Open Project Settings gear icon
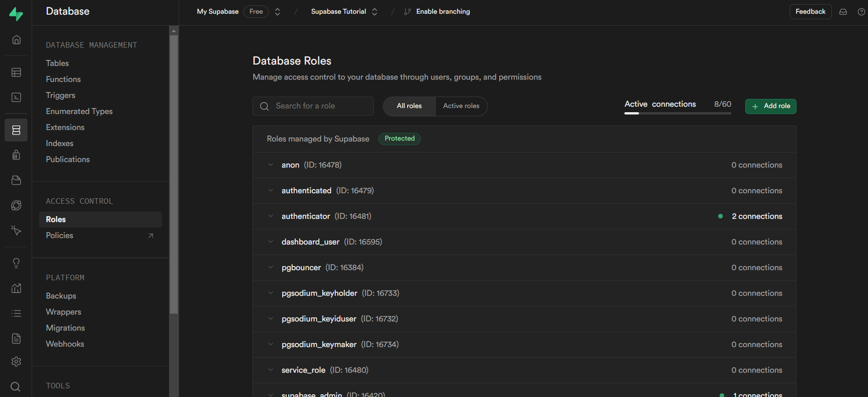 [16, 362]
